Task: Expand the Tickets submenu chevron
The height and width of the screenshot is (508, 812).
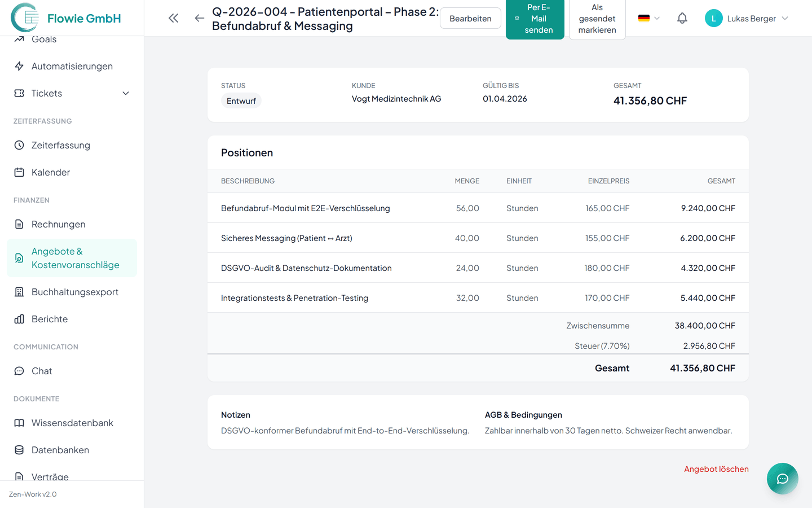Action: pos(126,93)
